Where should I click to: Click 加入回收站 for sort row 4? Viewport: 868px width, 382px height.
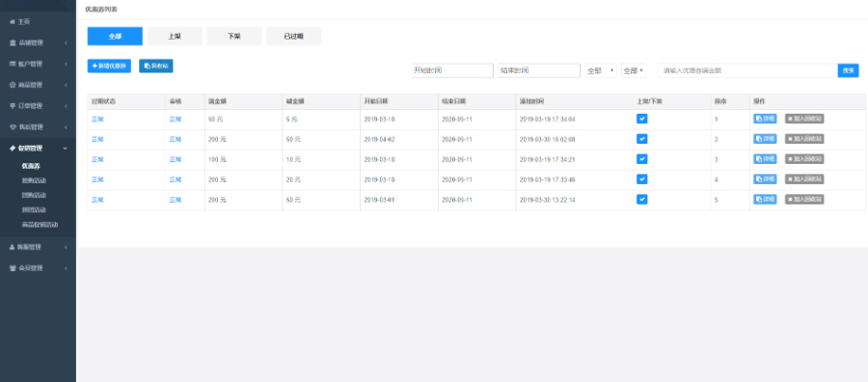coord(804,179)
